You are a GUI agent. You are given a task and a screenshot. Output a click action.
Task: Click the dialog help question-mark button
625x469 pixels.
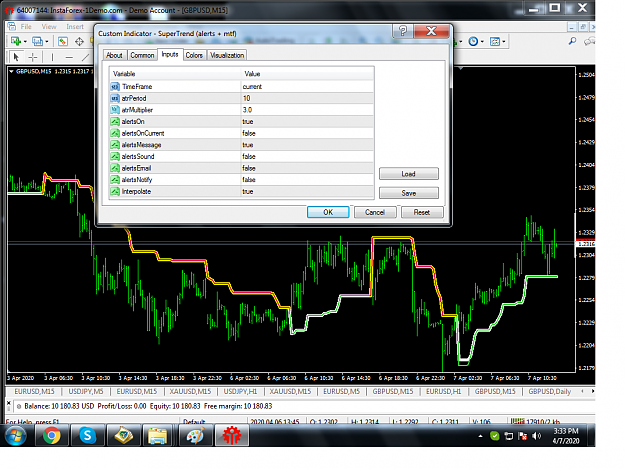point(403,31)
